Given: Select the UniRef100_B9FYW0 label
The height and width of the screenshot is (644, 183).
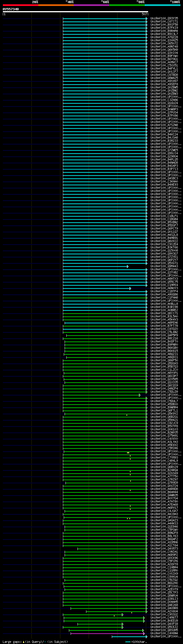Looking at the screenshot, I should [164, 56].
